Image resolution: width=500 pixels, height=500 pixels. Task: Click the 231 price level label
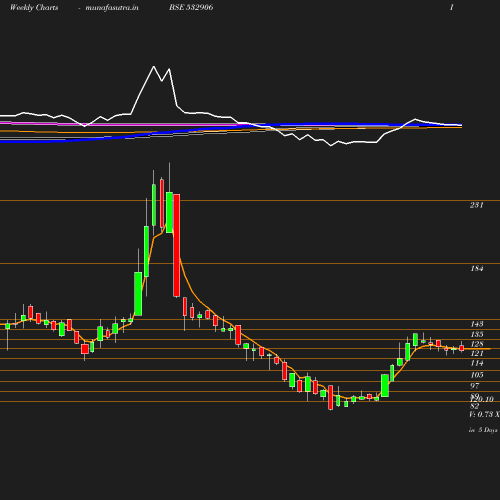(x=477, y=205)
